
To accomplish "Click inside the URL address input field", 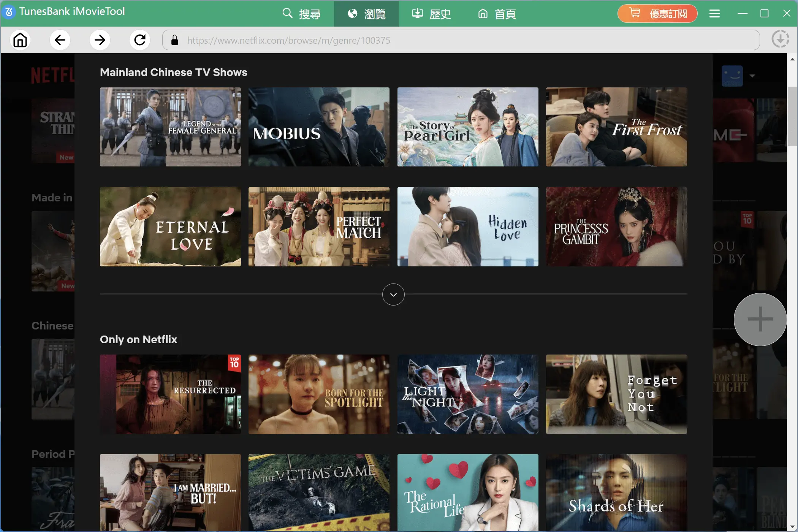I will pos(456,40).
